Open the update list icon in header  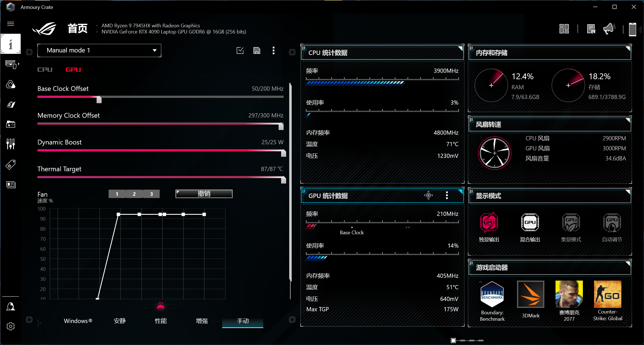[591, 29]
